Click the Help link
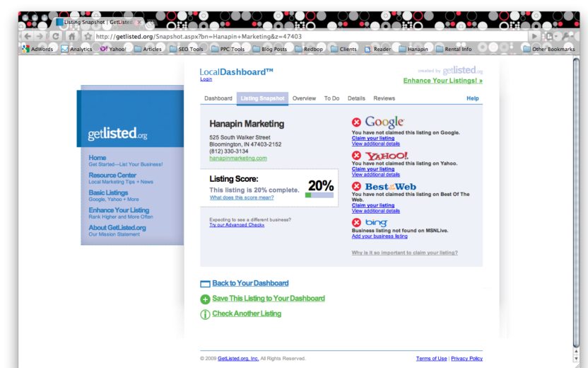588x368 pixels. [473, 98]
